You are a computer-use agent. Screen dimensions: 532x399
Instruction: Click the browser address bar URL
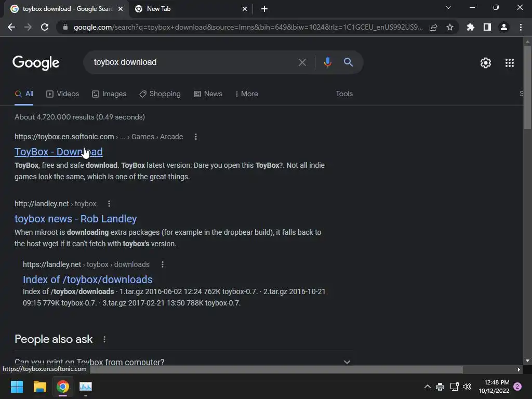coord(248,27)
